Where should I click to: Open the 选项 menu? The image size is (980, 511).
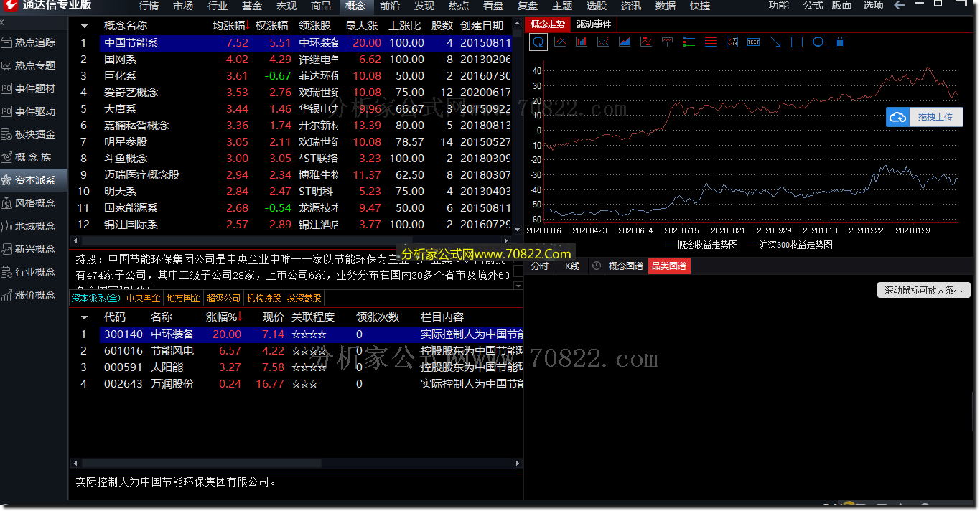(873, 6)
